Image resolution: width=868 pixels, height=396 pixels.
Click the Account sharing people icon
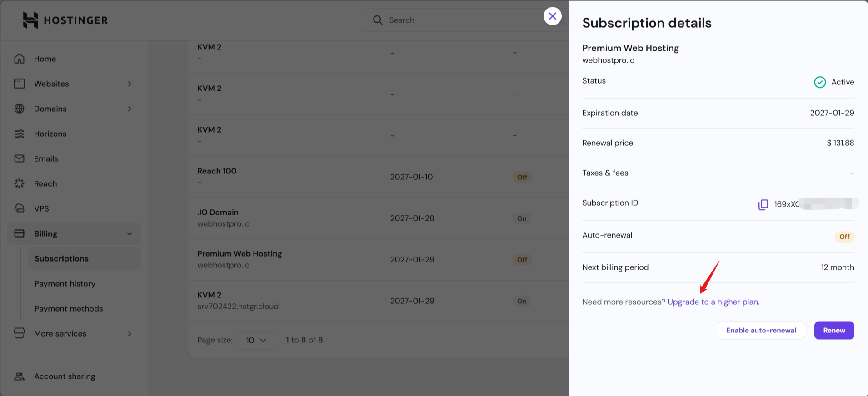coord(19,376)
